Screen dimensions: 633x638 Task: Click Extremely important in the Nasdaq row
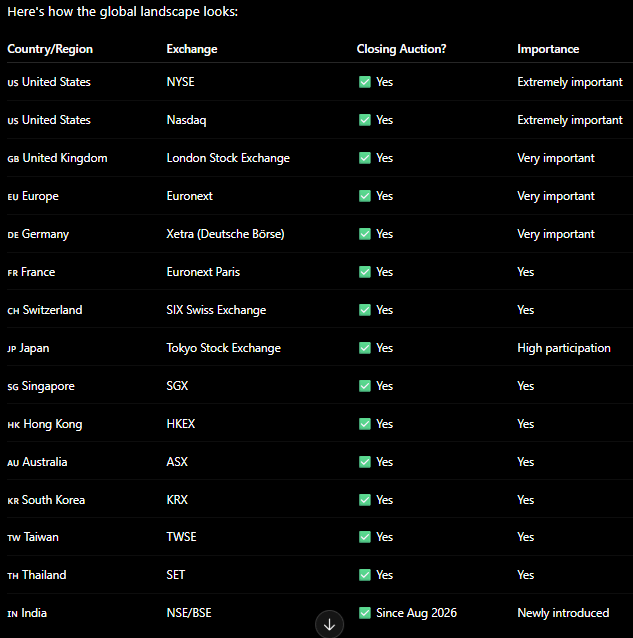pyautogui.click(x=570, y=120)
